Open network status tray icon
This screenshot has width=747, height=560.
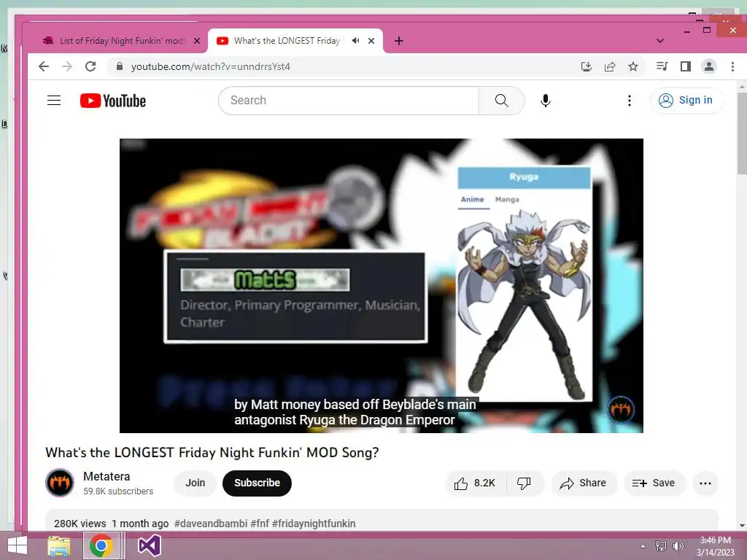(x=661, y=546)
